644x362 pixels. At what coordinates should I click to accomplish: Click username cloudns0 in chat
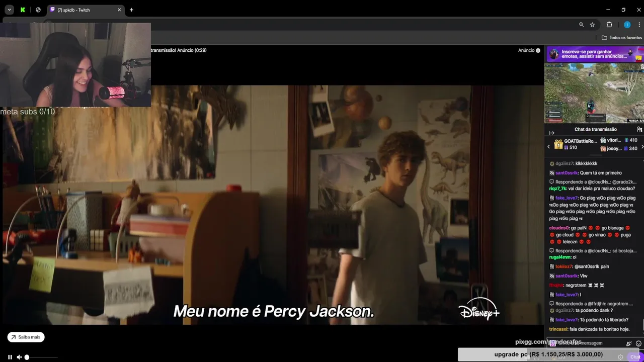(559, 228)
